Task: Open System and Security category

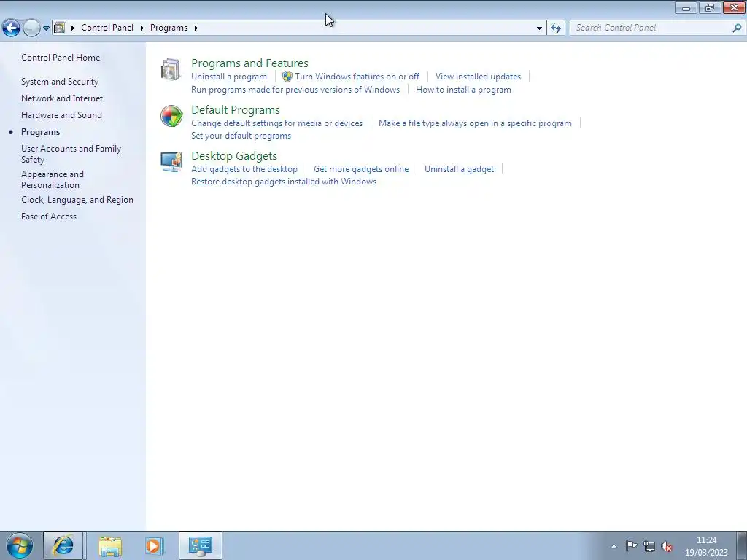Action: [x=60, y=82]
